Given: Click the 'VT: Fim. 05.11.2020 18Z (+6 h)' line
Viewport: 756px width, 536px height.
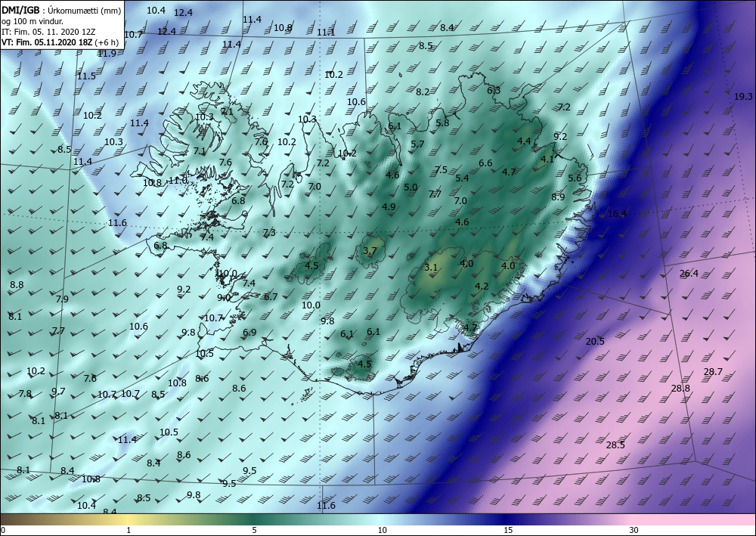Looking at the screenshot, I should 60,42.
